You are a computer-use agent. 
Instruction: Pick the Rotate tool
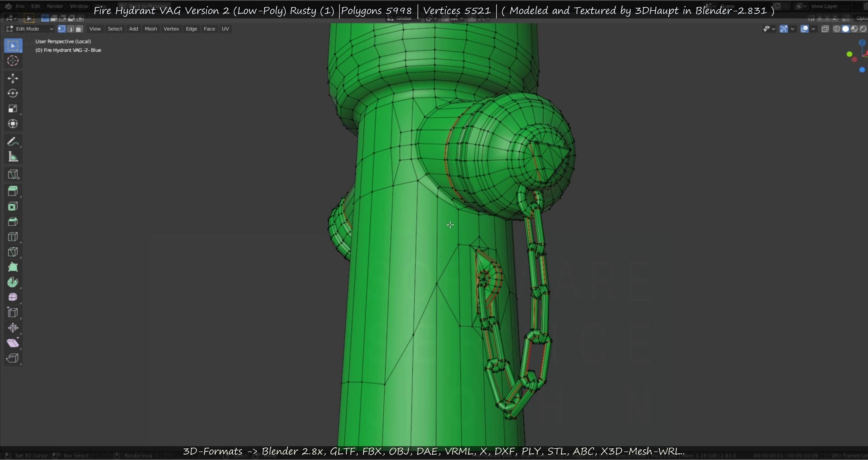tap(13, 93)
